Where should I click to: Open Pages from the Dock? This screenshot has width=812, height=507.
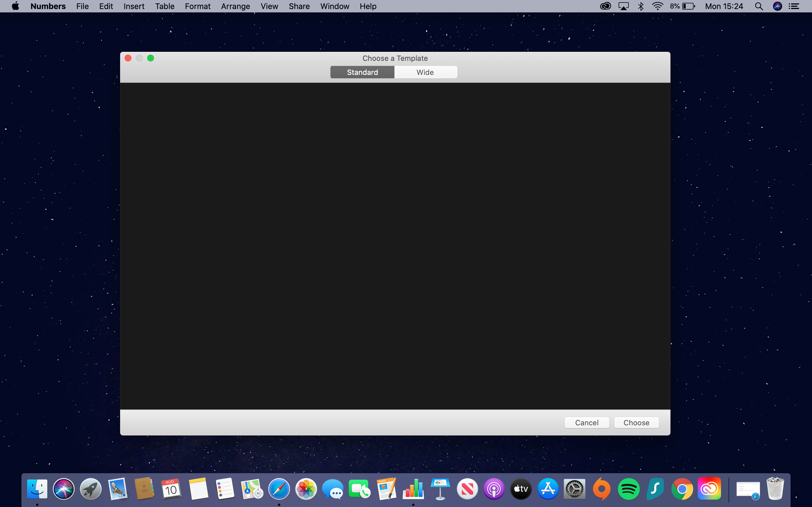coord(387,489)
